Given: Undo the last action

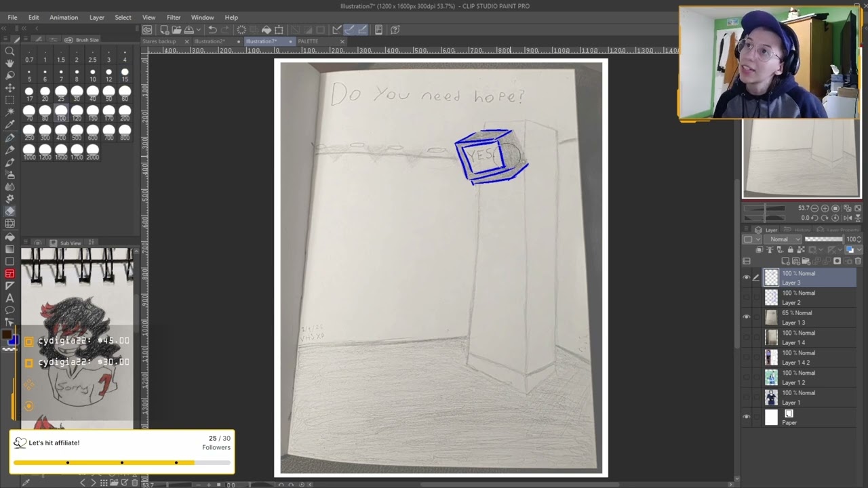Looking at the screenshot, I should [x=212, y=30].
